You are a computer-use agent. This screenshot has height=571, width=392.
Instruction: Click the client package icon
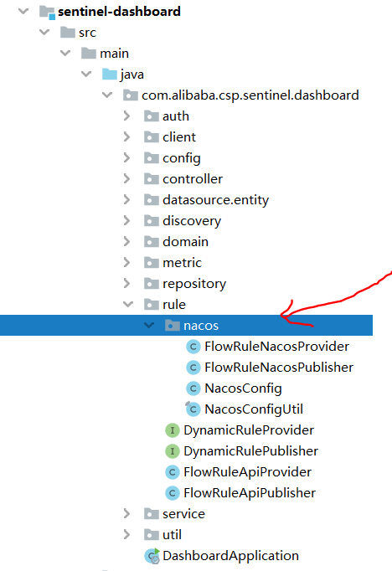click(152, 137)
